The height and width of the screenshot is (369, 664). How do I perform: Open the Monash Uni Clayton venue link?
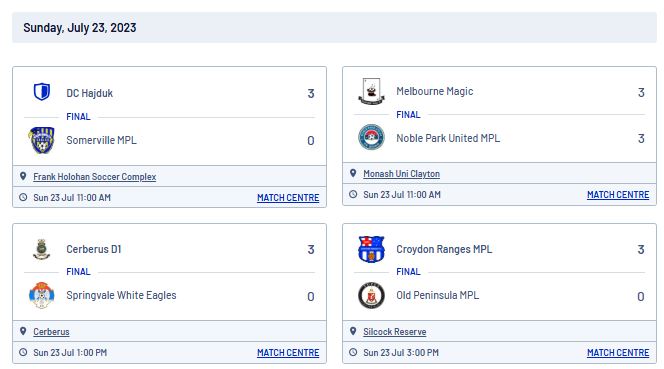[x=401, y=174]
